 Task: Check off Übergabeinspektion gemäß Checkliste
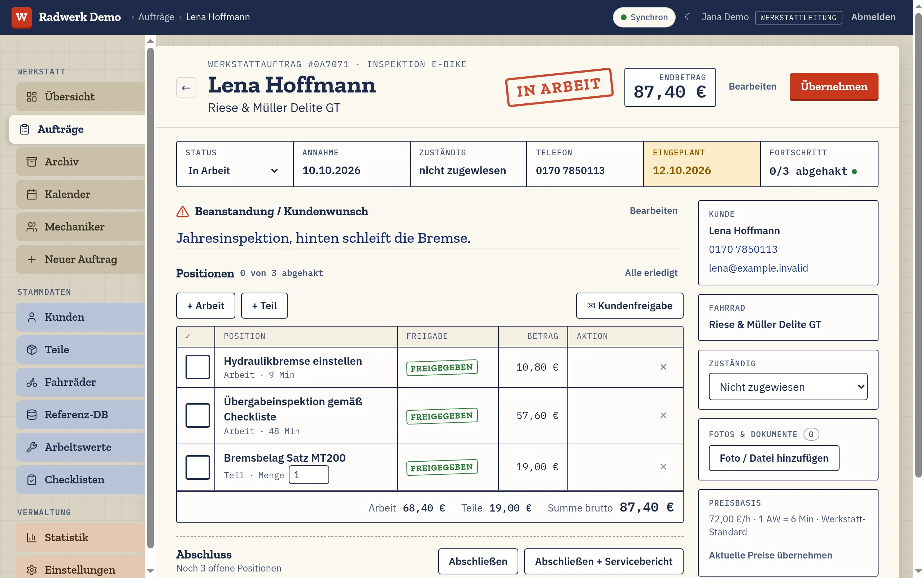pyautogui.click(x=197, y=415)
